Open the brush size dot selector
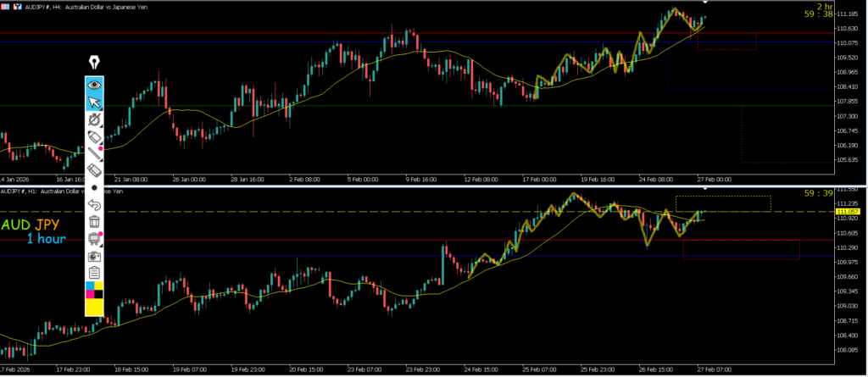The image size is (868, 377). tap(94, 187)
